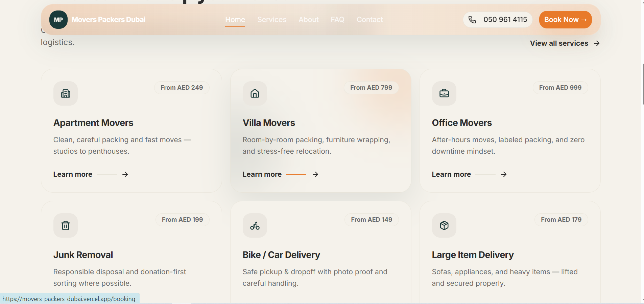Screen dimensions: 644x304
Task: Click the 'Clean, careful packing' description text
Action: [x=122, y=146]
